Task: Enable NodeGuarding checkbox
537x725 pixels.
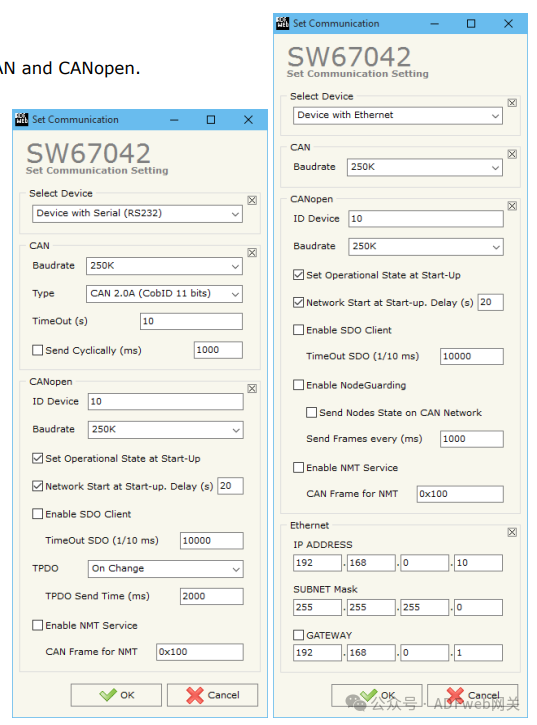Action: 298,385
